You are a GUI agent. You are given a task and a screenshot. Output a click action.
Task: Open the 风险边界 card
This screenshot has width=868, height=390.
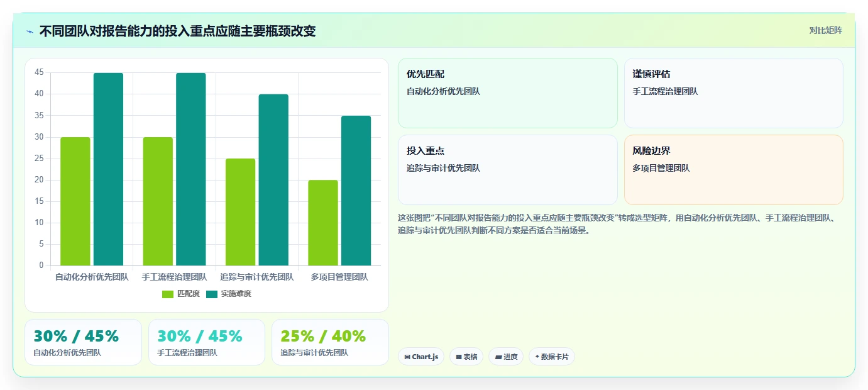(733, 170)
